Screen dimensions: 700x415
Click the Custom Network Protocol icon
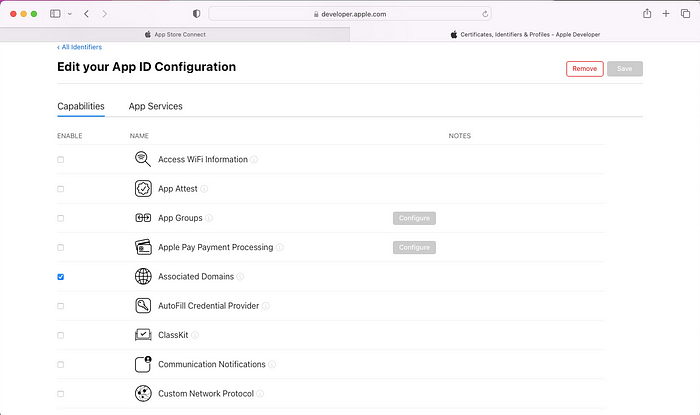click(143, 394)
